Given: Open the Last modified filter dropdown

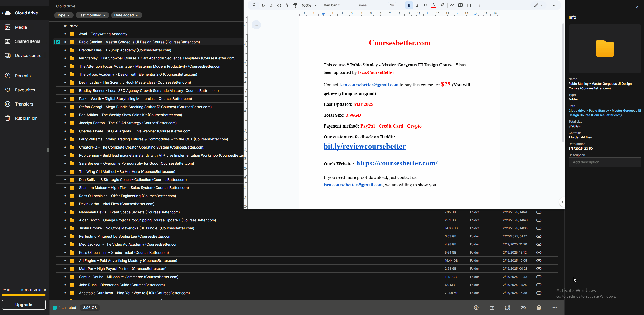Looking at the screenshot, I should (92, 15).
